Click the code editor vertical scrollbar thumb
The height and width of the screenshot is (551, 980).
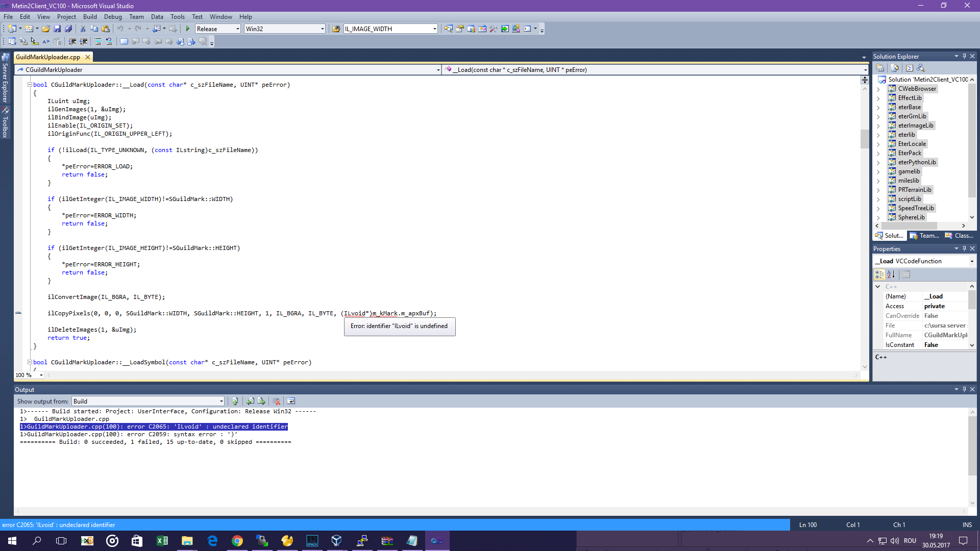tap(864, 139)
